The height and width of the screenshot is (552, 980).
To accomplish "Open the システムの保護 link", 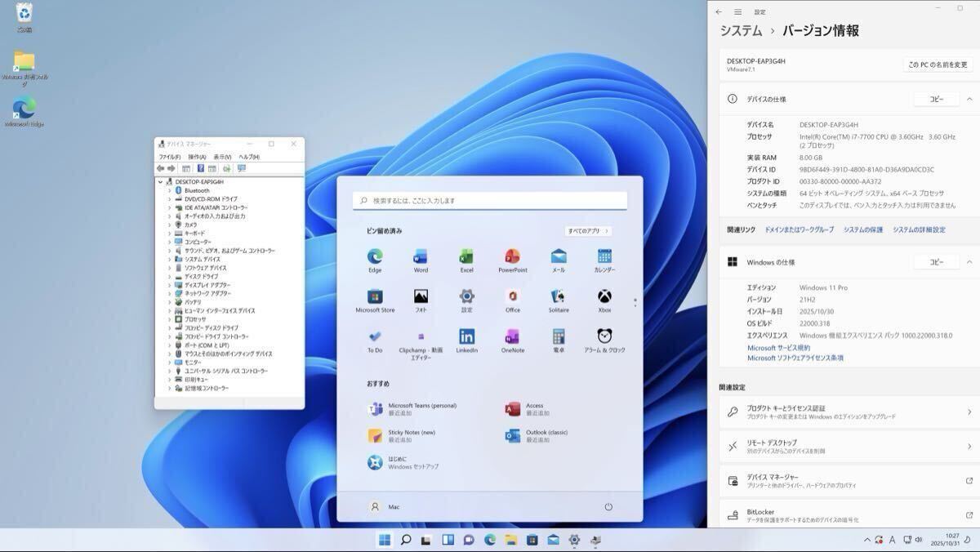I will click(x=862, y=230).
